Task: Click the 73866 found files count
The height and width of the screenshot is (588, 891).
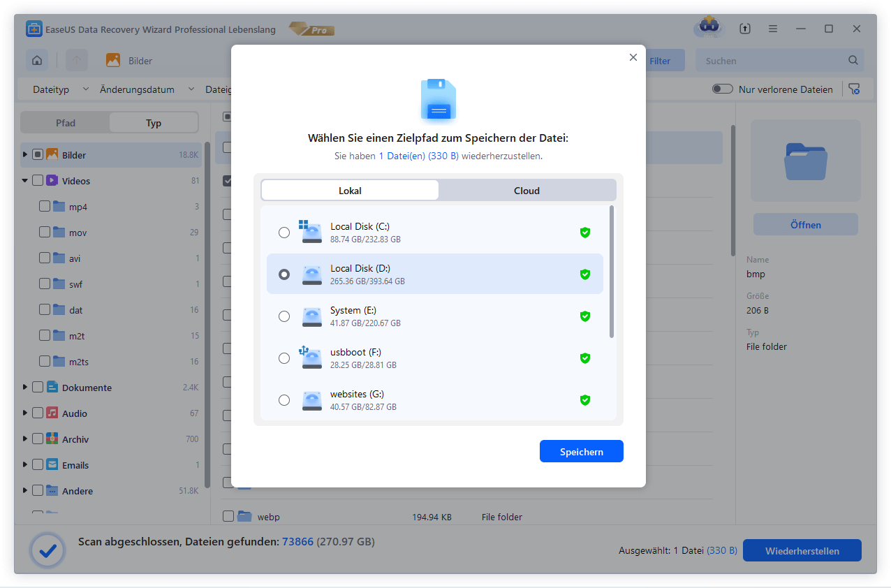Action: click(297, 541)
